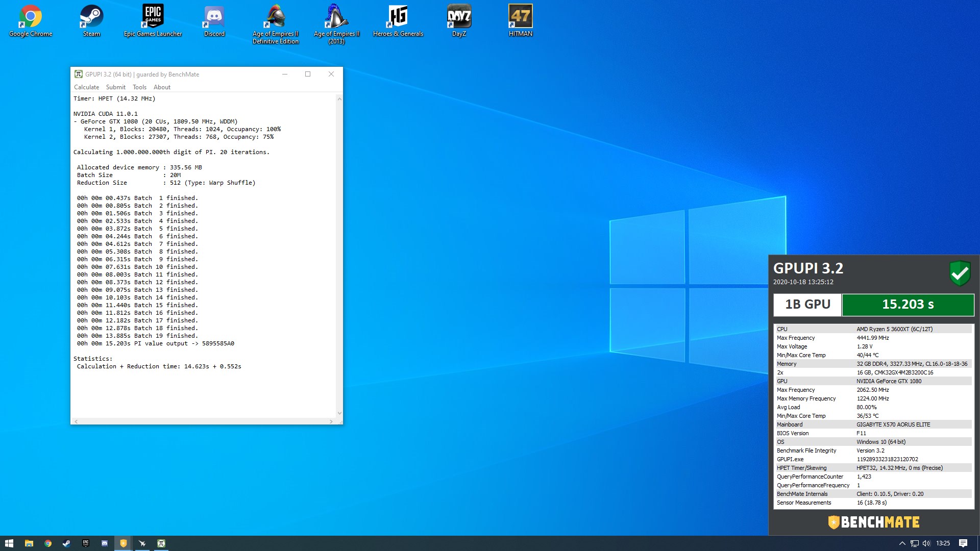Select the HPET Timer/Skewing row
The image size is (980, 551).
(874, 468)
